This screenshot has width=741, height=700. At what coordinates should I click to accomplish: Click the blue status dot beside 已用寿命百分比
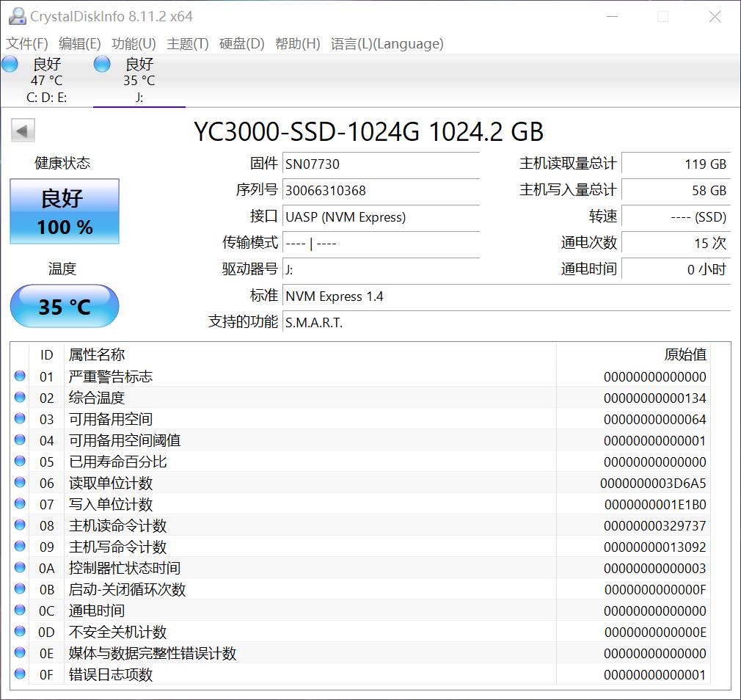19,461
